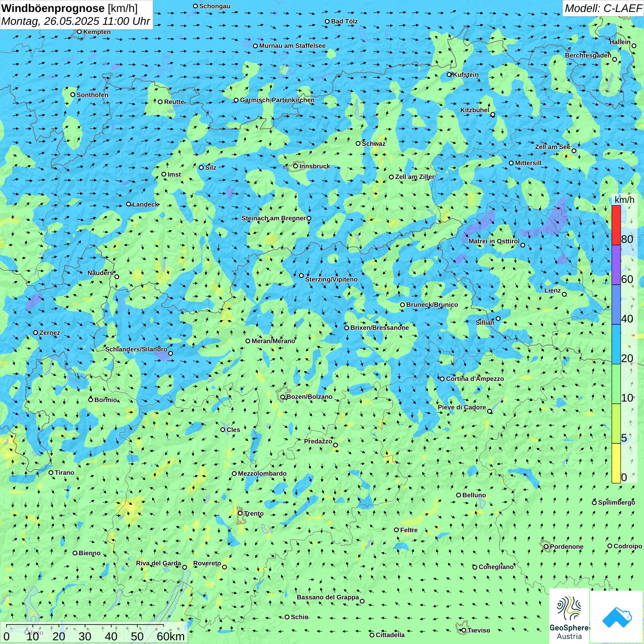Select the Innsbruck city label

point(315,166)
